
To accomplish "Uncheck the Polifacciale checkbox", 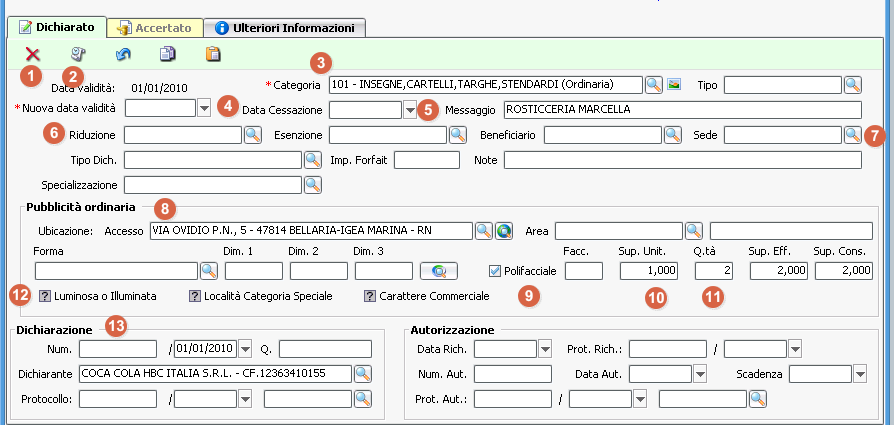I will point(496,271).
